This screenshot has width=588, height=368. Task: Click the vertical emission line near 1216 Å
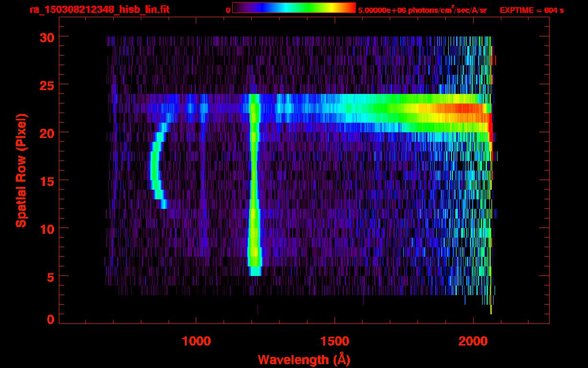[x=254, y=185]
